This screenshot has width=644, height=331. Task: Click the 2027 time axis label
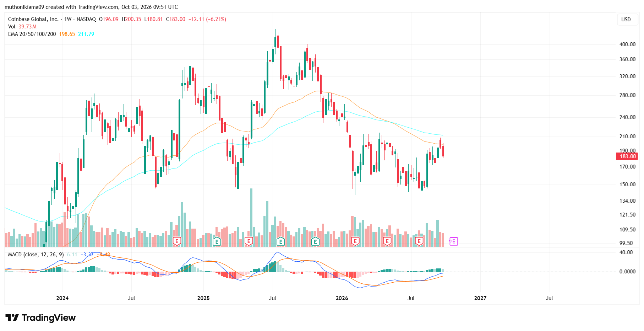(480, 298)
